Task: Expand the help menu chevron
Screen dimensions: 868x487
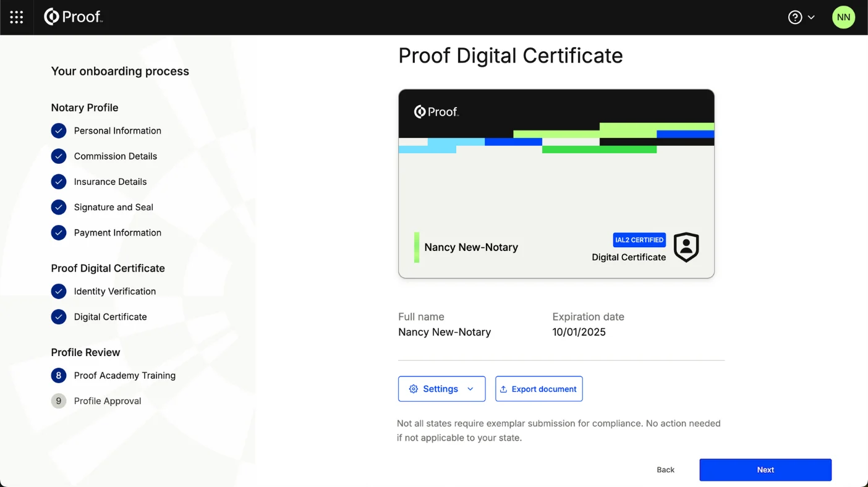Action: pos(811,17)
